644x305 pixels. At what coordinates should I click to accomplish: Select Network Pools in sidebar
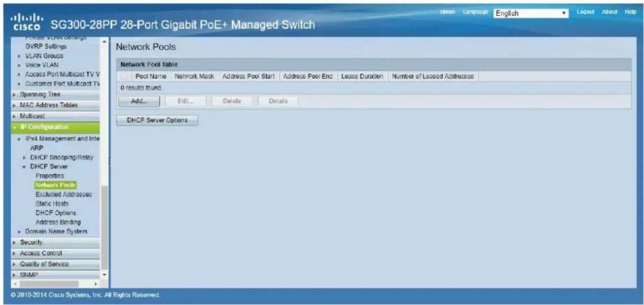[x=55, y=185]
